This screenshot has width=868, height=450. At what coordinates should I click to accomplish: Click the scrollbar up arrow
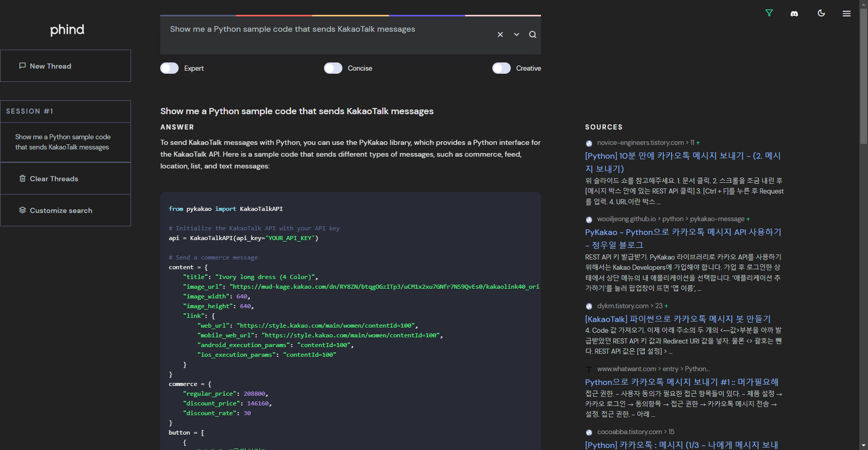(x=864, y=4)
